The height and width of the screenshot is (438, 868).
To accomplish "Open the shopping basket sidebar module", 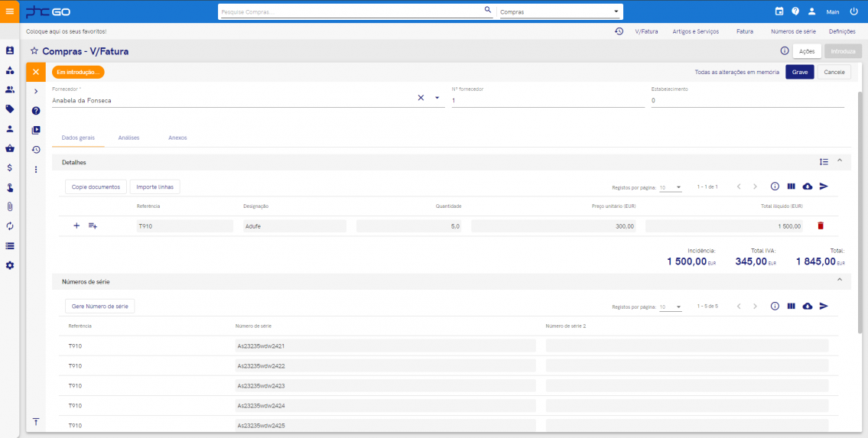I will coord(9,148).
